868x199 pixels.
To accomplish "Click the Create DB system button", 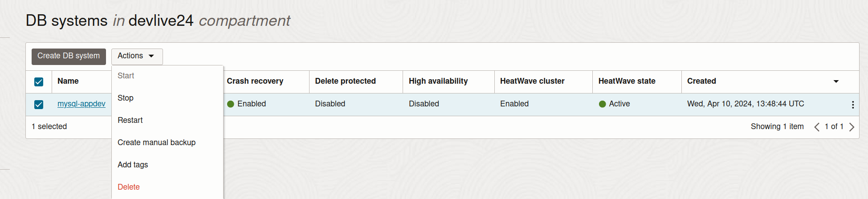I will click(x=69, y=57).
